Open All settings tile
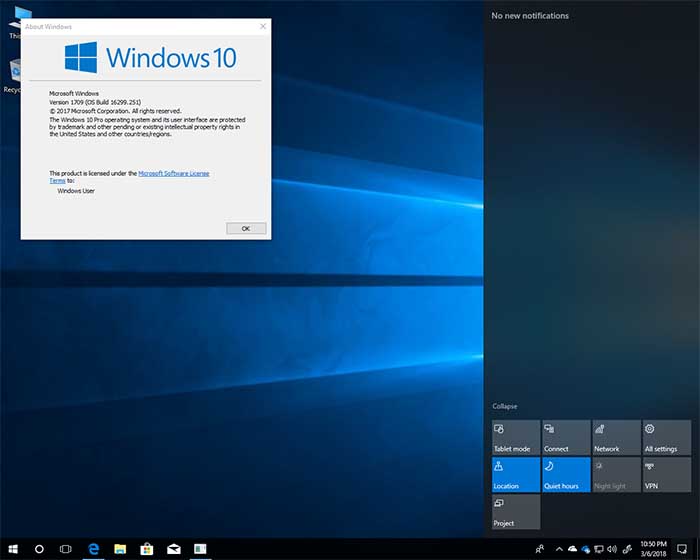Image resolution: width=700 pixels, height=560 pixels. point(666,437)
